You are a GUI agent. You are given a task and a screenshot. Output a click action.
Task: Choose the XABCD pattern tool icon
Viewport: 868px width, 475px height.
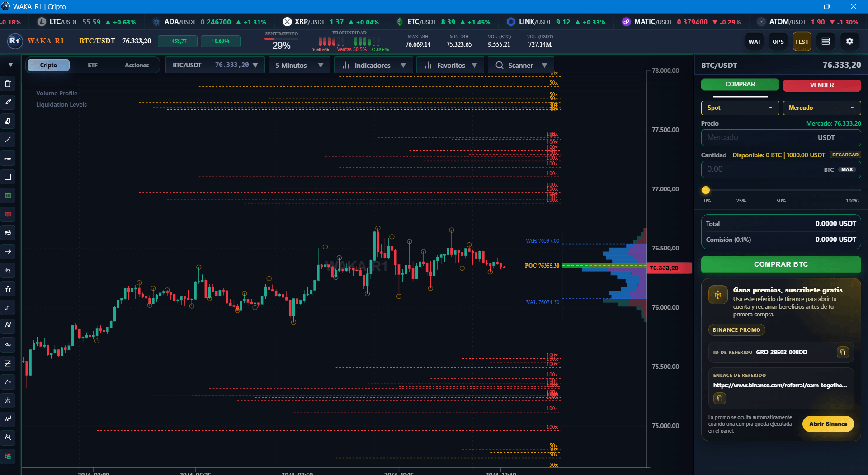point(8,326)
